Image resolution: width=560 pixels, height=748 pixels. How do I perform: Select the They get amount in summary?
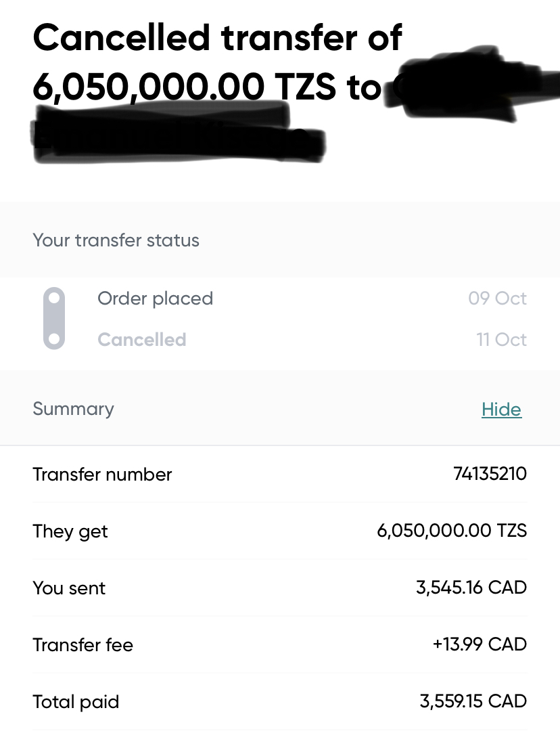pyautogui.click(x=451, y=531)
